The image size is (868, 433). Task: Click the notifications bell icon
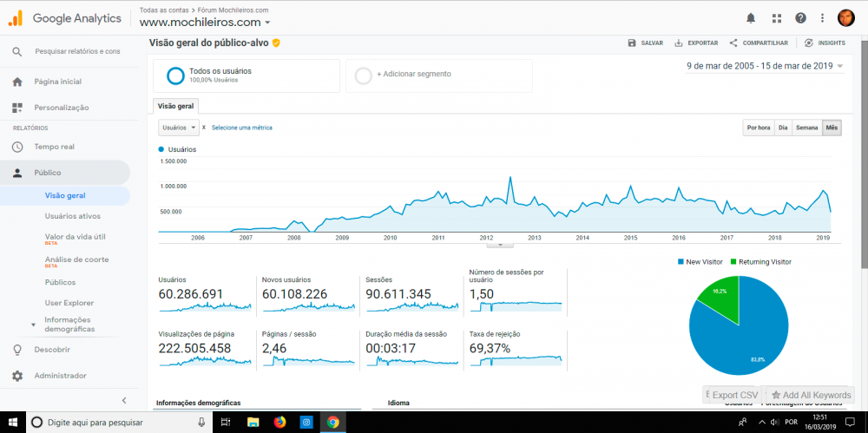pos(751,17)
